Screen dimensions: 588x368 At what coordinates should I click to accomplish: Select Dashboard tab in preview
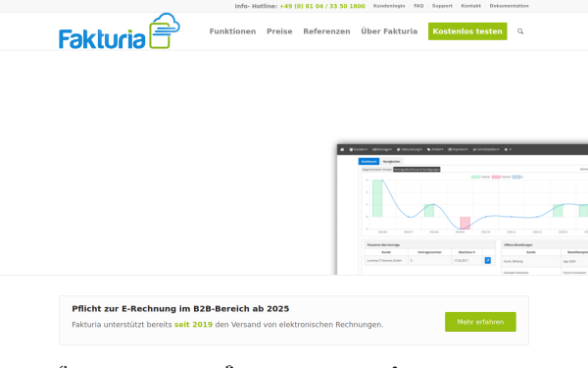pyautogui.click(x=369, y=162)
